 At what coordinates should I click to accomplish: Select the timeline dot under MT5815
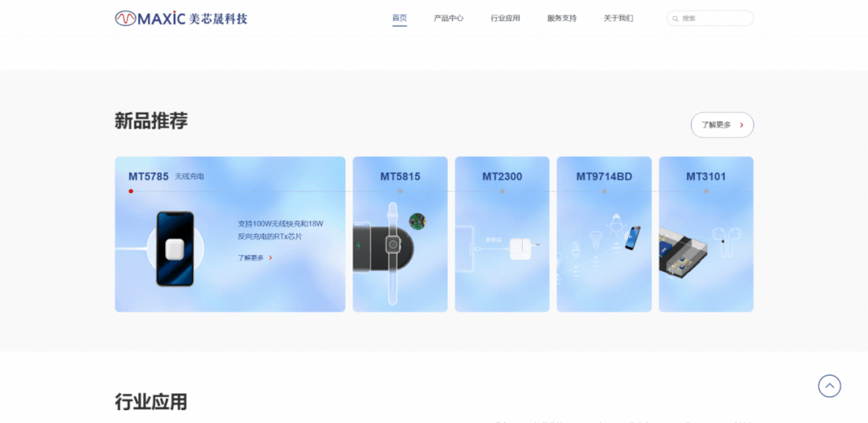[400, 191]
